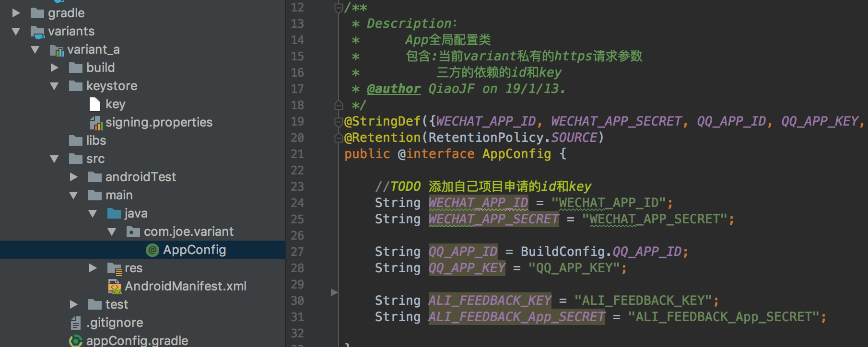
Task: Expand the build folder arrow
Action: pyautogui.click(x=54, y=68)
